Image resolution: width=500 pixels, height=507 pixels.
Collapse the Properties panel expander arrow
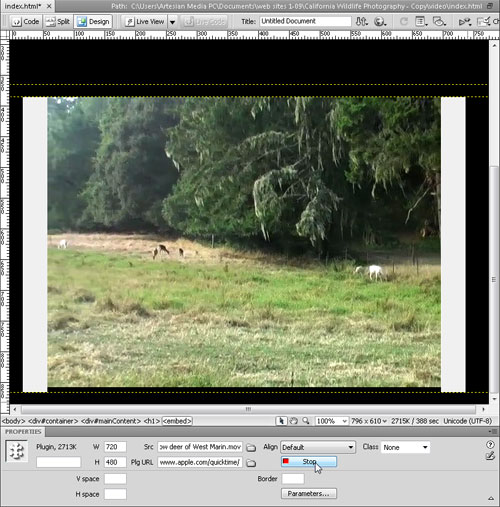(x=491, y=498)
